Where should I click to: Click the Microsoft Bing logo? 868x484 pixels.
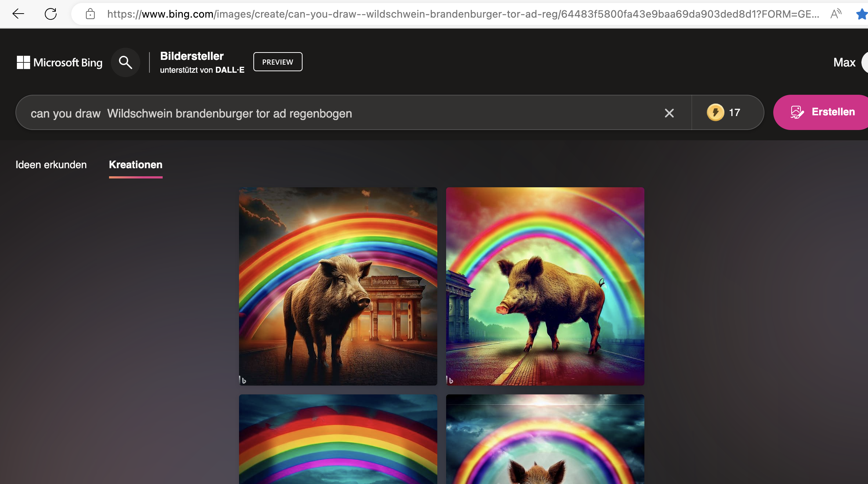(x=59, y=62)
